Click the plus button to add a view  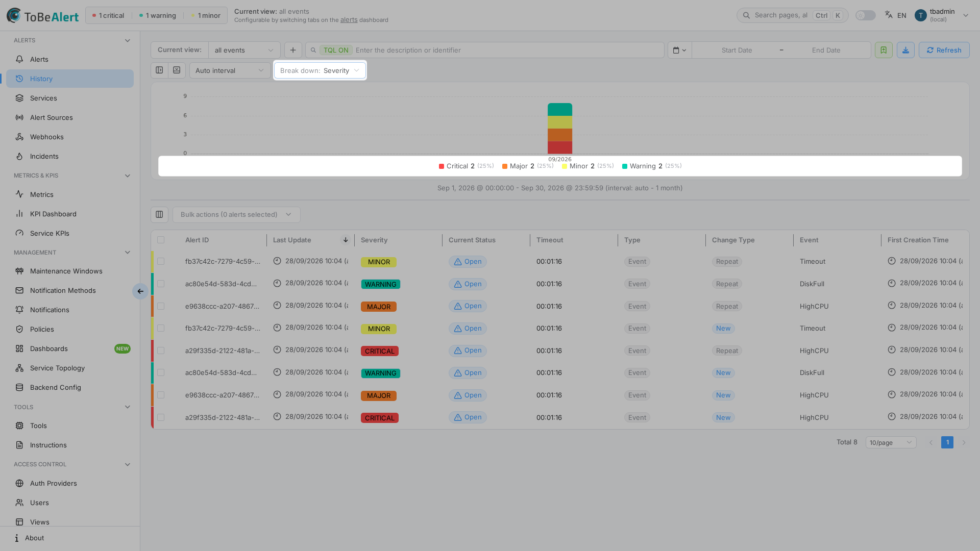coord(293,50)
